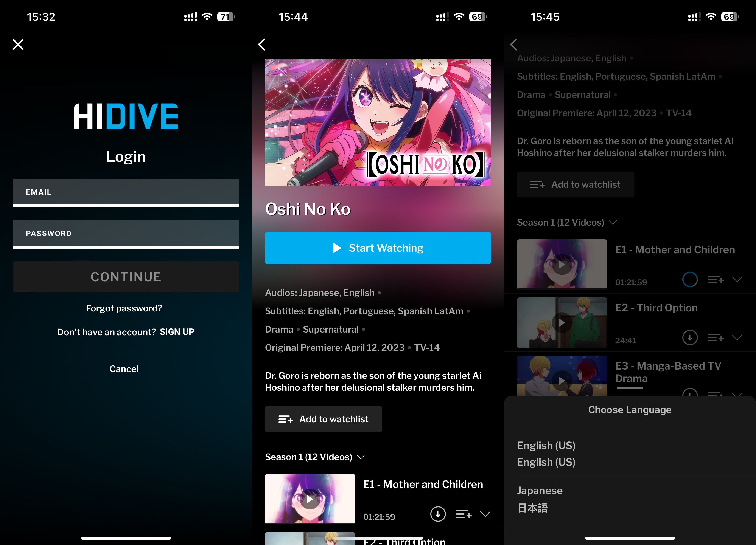Screen dimensions: 756x545
Task: Tap E1 download progress circle in right screen
Action: [690, 280]
